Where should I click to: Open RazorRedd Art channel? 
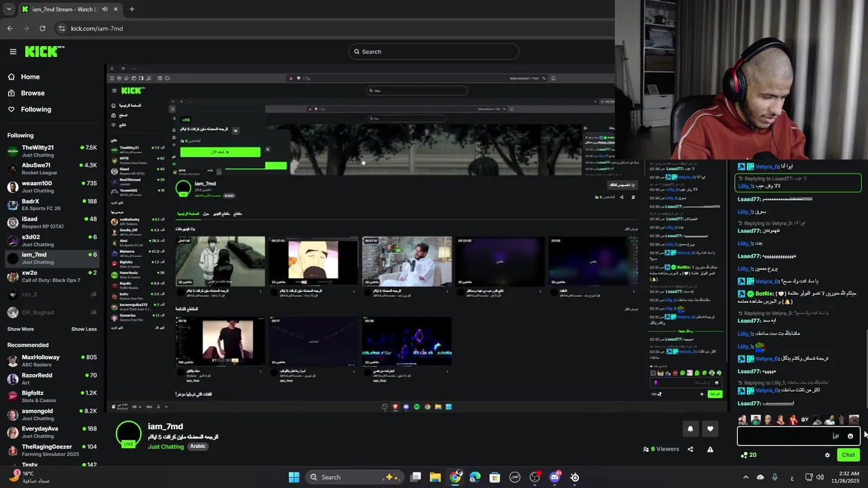(51, 379)
